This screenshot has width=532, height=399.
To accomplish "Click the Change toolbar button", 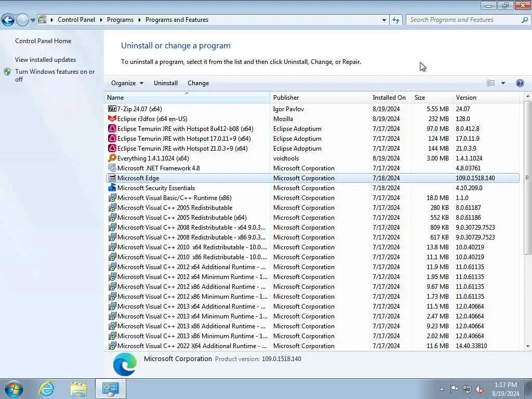I will (198, 83).
